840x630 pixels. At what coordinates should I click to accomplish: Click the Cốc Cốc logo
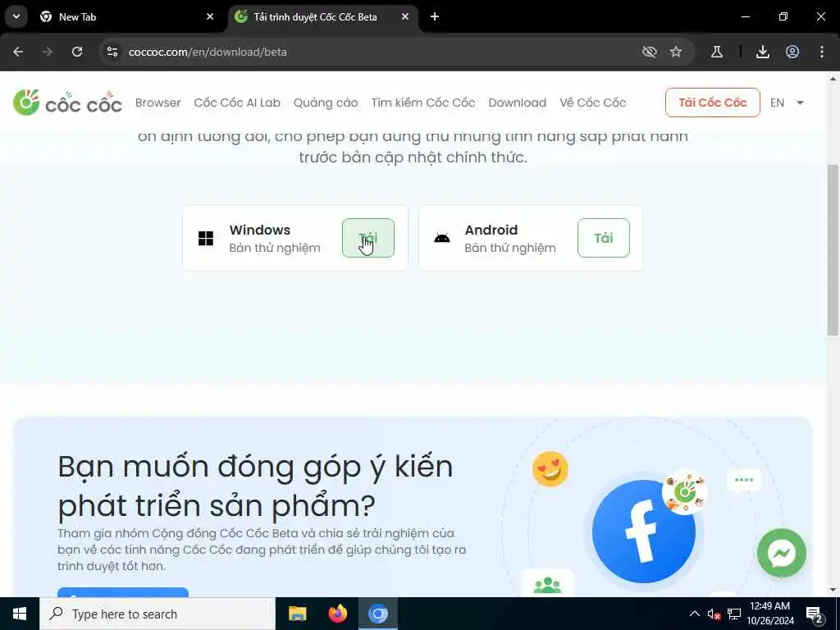(67, 103)
